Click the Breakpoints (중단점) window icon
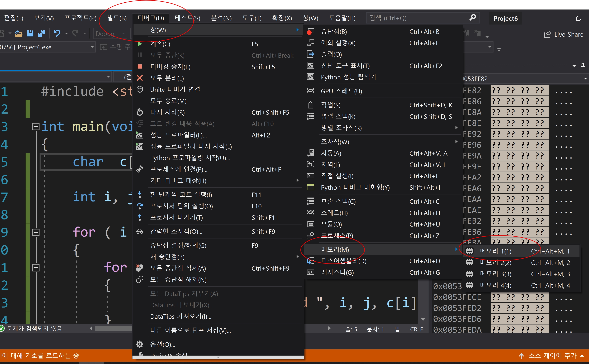589x364 pixels. 311,32
